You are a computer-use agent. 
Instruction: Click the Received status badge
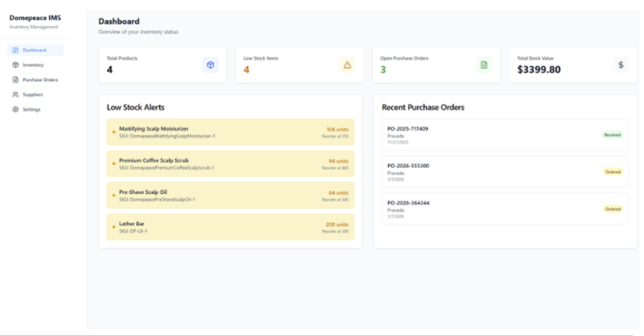point(612,135)
